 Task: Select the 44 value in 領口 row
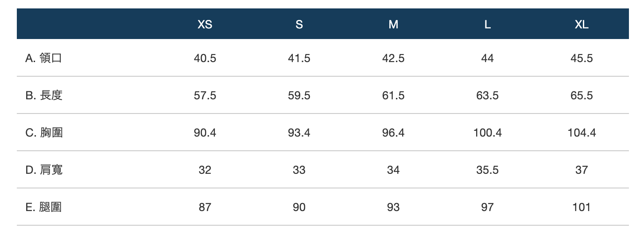point(487,58)
